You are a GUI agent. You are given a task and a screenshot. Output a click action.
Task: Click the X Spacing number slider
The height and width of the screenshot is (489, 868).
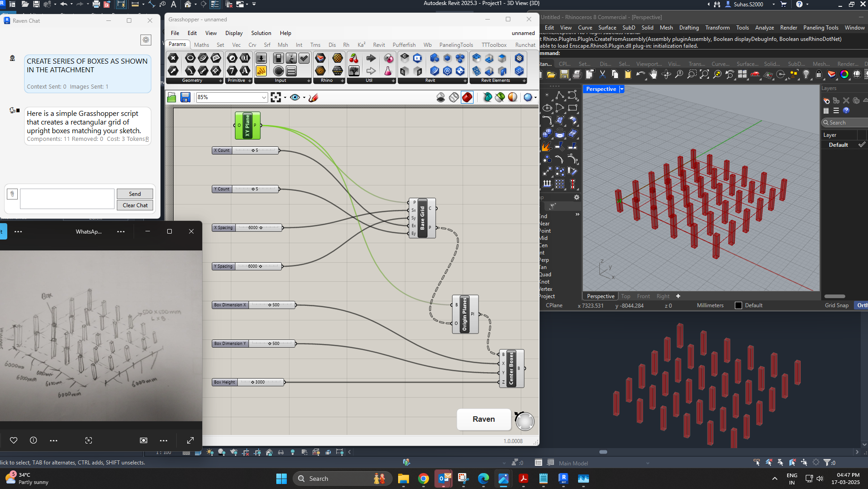pos(258,228)
